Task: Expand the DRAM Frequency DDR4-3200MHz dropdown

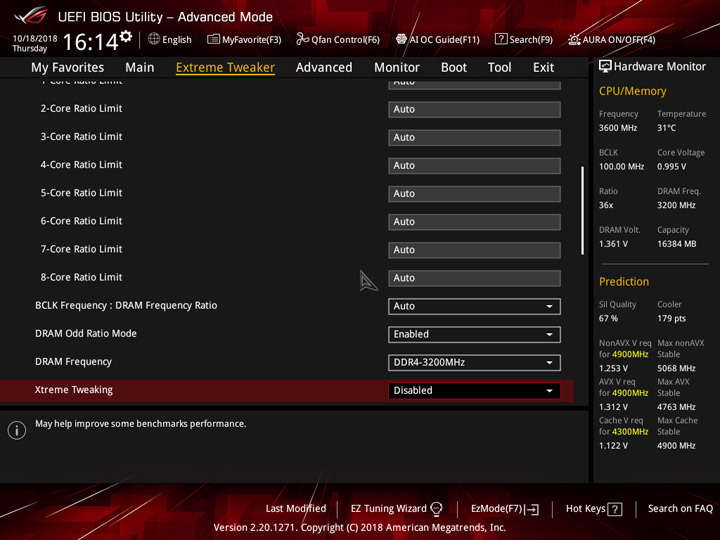Action: pos(474,362)
